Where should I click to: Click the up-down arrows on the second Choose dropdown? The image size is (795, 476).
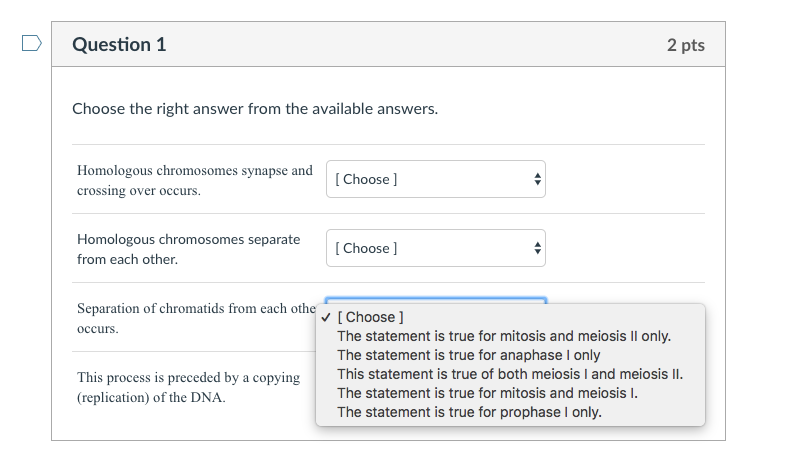[x=537, y=248]
